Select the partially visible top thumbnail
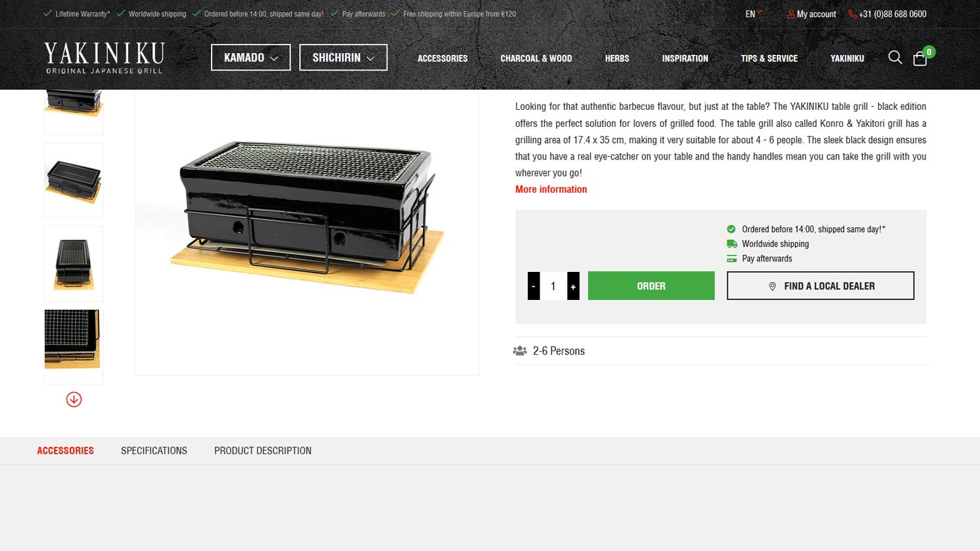Image resolution: width=980 pixels, height=551 pixels. tap(74, 112)
